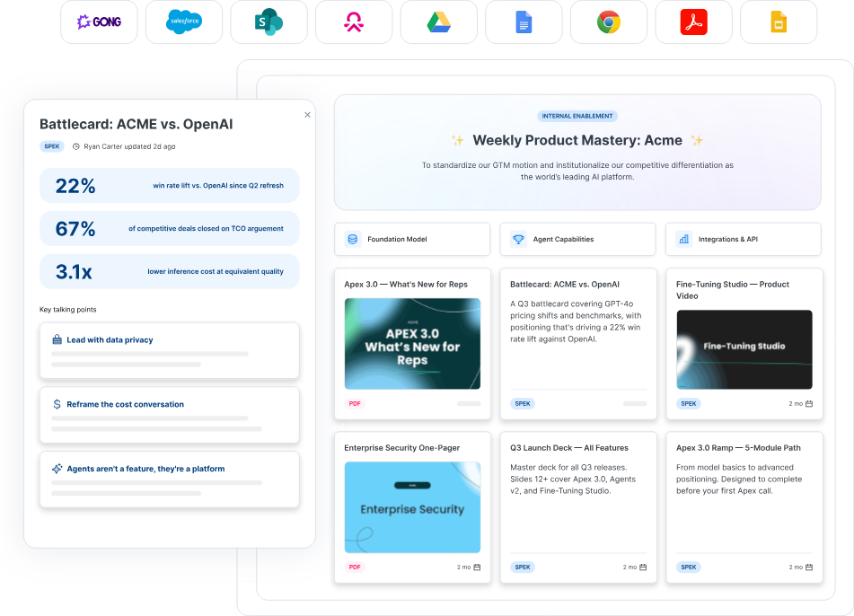The image size is (854, 616).
Task: Open the Apex 3.0 What's New for Reps thumbnail
Action: pos(412,344)
